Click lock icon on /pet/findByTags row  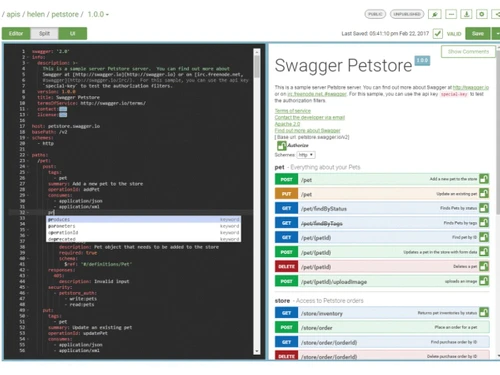[x=484, y=223]
